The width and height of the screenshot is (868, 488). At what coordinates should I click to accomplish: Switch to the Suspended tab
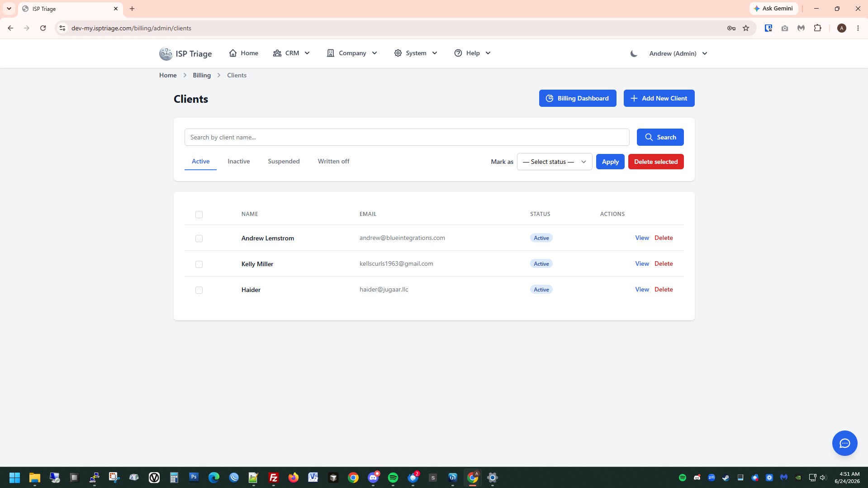pos(284,162)
